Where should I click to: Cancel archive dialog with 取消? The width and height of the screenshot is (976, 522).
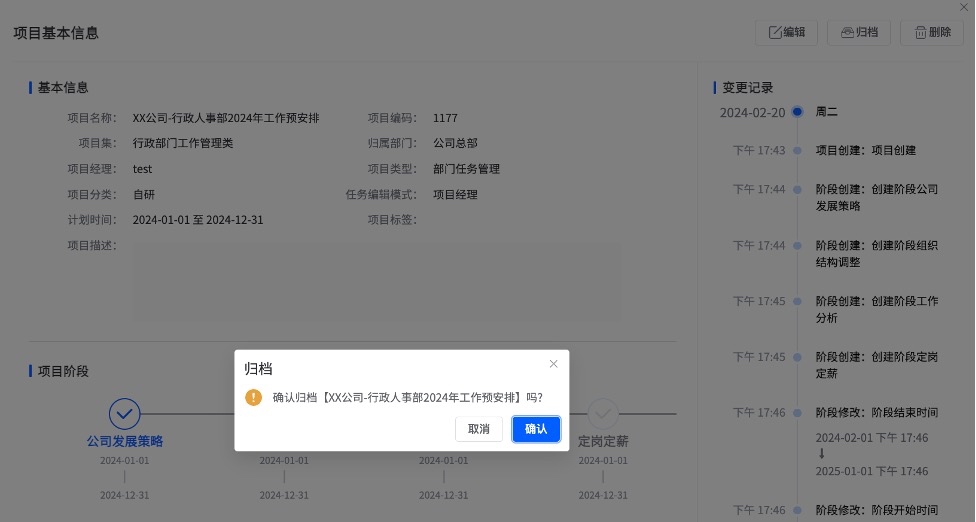coord(479,429)
